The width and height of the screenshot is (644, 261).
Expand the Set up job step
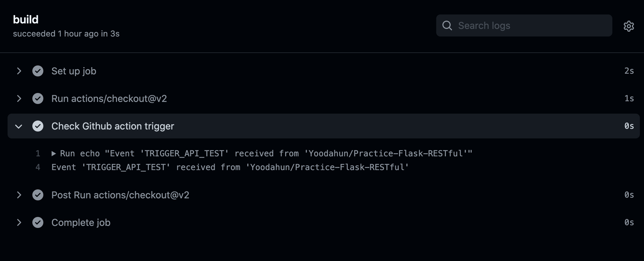[19, 71]
